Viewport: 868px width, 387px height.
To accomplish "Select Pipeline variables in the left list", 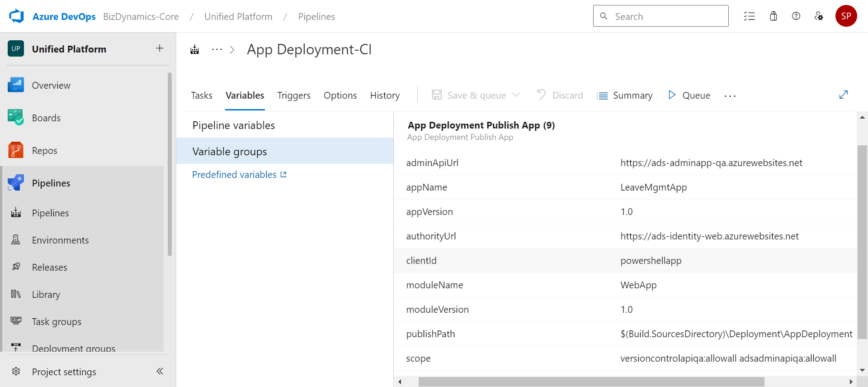I will [285, 125].
